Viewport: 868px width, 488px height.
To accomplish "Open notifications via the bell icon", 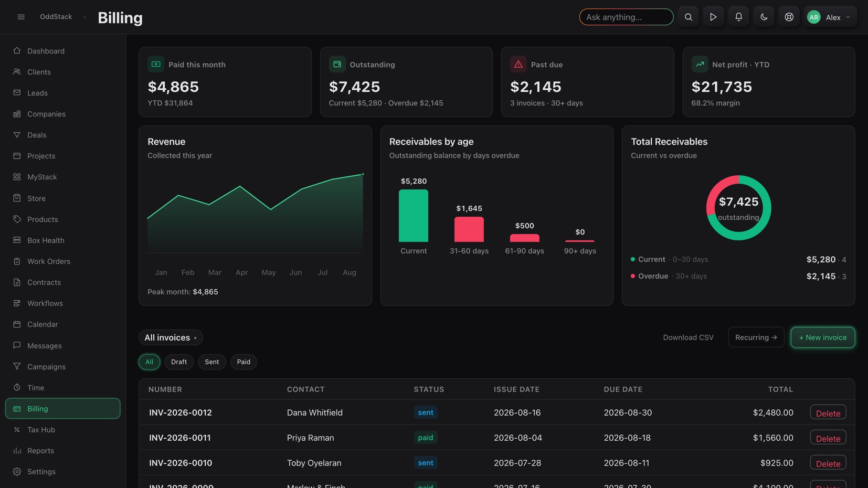I will click(x=738, y=17).
